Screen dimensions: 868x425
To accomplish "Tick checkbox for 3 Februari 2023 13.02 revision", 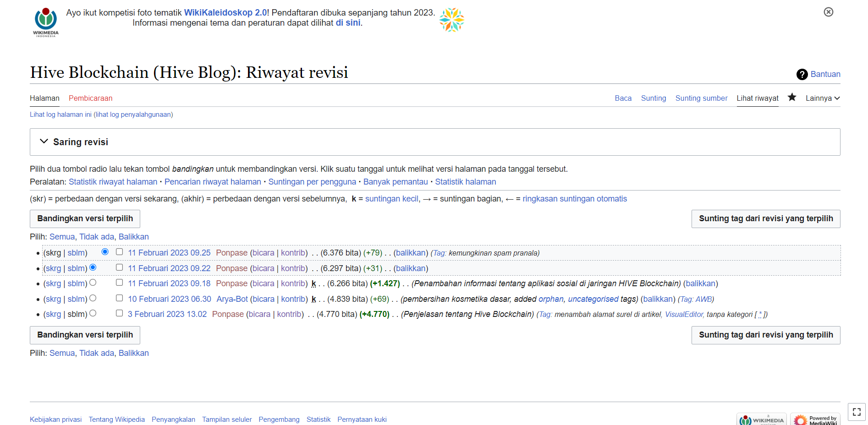I will click(x=119, y=313).
